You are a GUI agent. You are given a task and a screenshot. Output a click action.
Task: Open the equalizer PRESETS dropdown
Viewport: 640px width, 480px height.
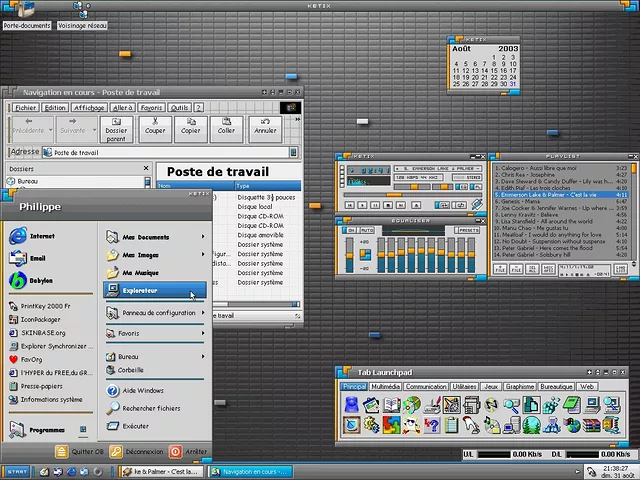point(468,230)
